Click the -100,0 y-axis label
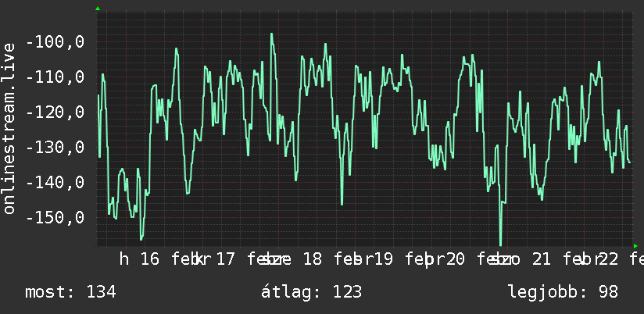Image resolution: width=644 pixels, height=314 pixels. tap(55, 42)
